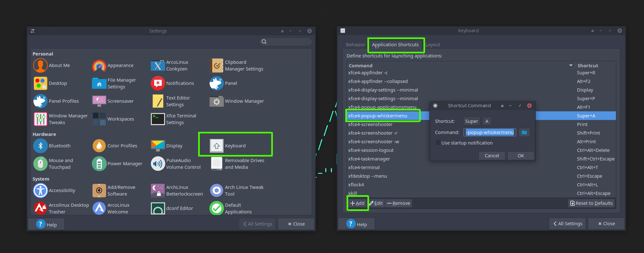Open Default Applications
The width and height of the screenshot is (644, 253).
pos(231,208)
